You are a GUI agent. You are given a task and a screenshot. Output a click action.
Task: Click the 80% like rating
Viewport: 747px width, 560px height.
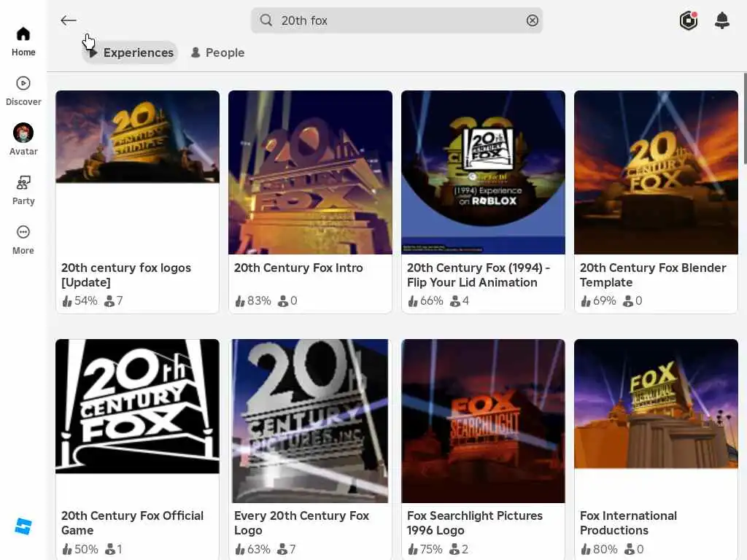point(598,549)
